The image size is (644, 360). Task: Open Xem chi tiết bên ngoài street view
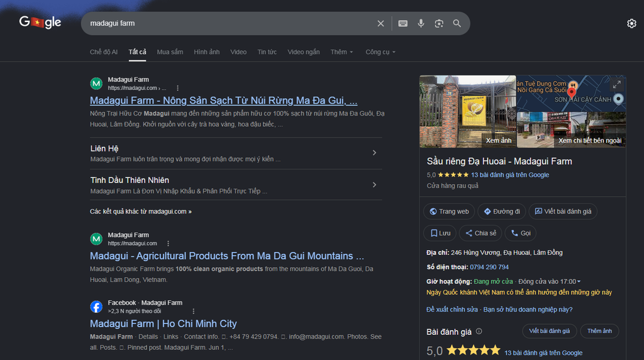click(x=571, y=130)
